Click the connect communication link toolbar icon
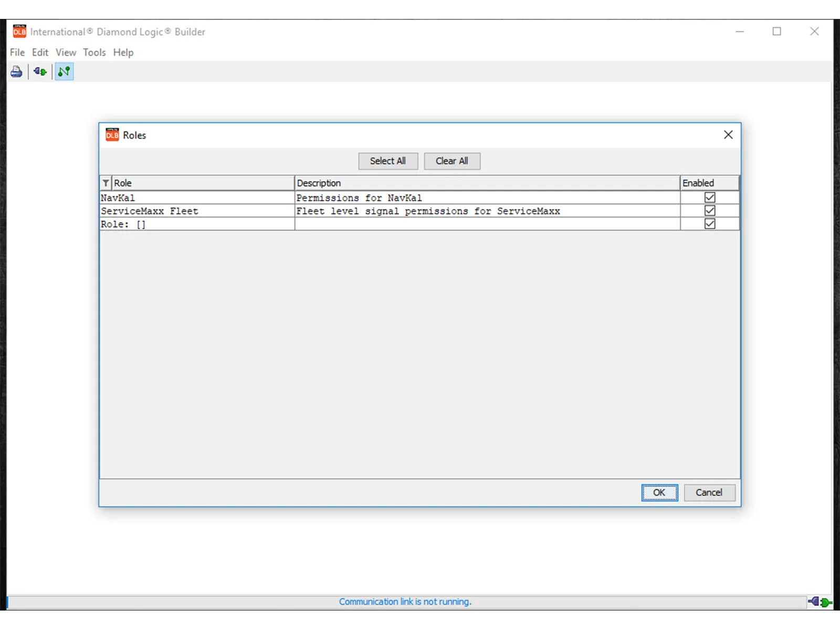Viewport: 840px width, 630px height. pos(40,71)
